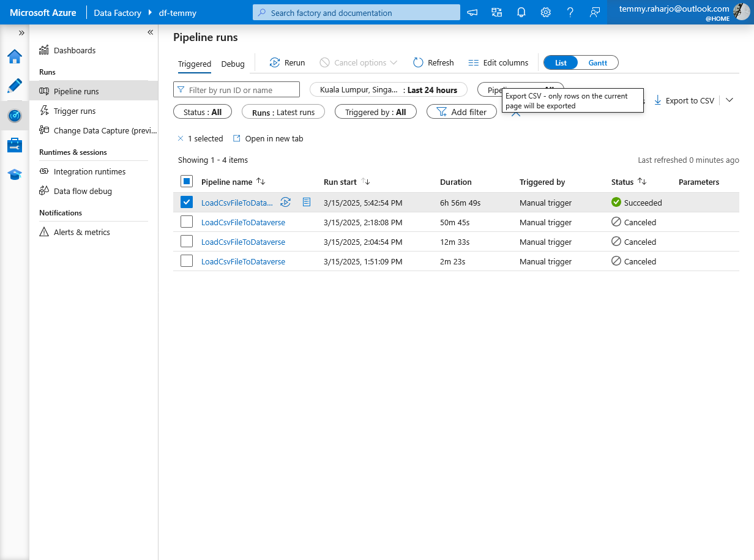Click the Microsoft Azure title

[43, 12]
